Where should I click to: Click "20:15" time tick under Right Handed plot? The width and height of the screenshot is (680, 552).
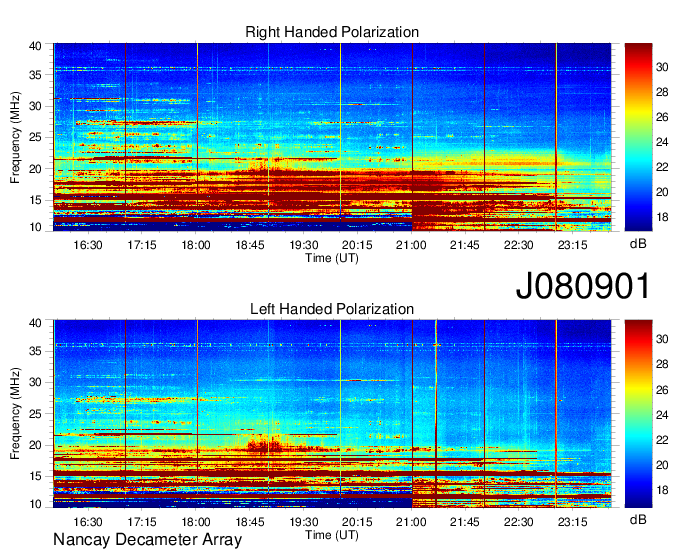[357, 245]
